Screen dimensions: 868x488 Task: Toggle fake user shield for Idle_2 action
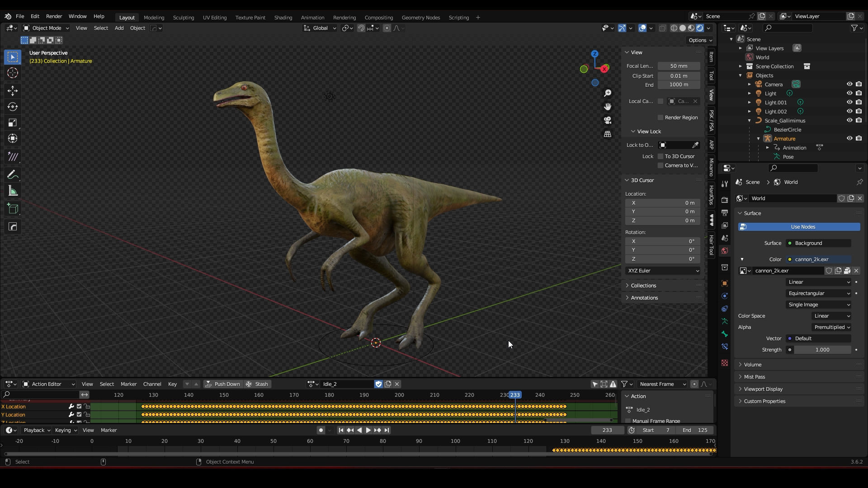click(x=379, y=384)
